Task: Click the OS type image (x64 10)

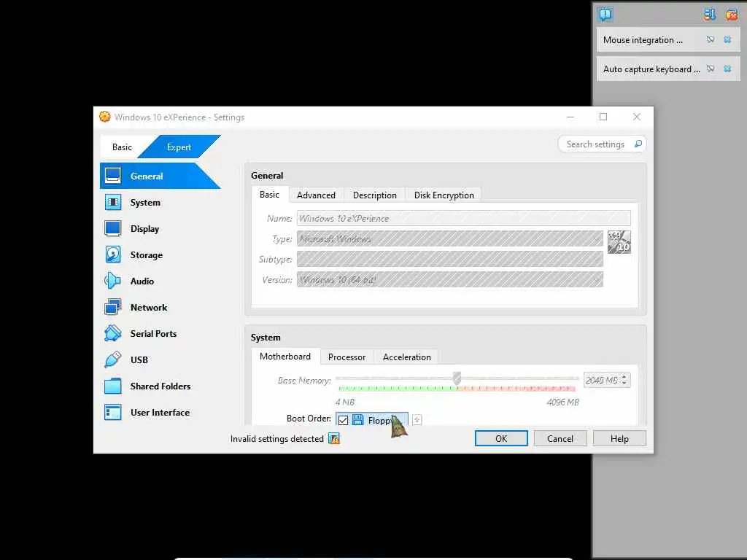Action: (x=619, y=242)
